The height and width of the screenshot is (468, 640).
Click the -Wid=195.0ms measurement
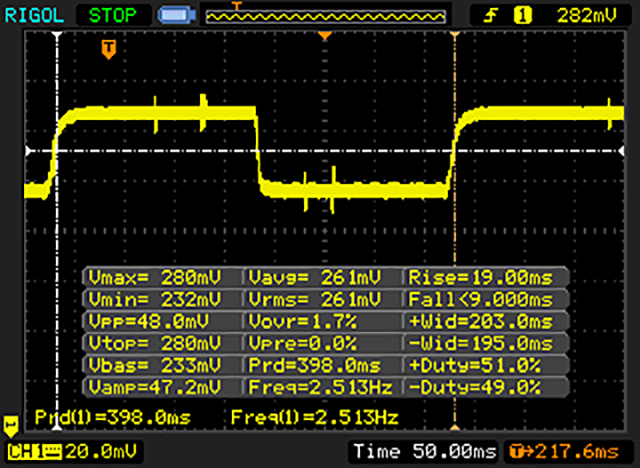480,343
